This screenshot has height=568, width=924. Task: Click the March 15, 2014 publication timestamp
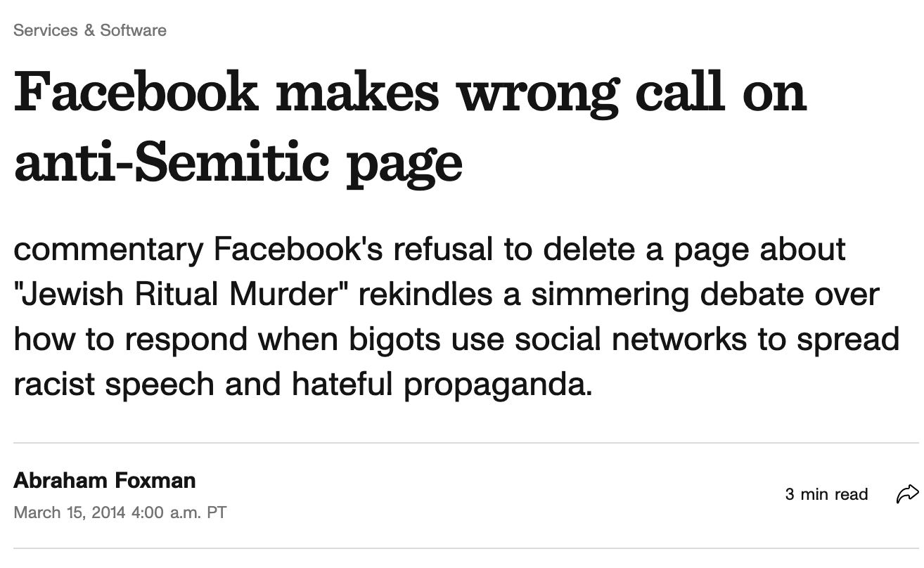click(120, 512)
